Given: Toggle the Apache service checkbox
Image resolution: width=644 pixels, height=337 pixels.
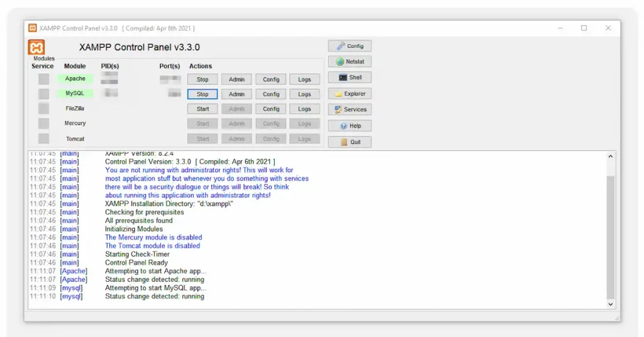Looking at the screenshot, I should click(x=43, y=79).
